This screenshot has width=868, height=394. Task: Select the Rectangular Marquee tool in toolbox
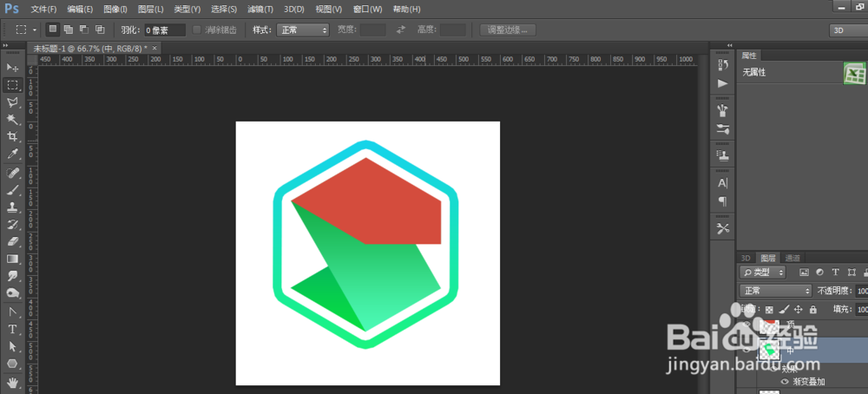pyautogui.click(x=13, y=85)
